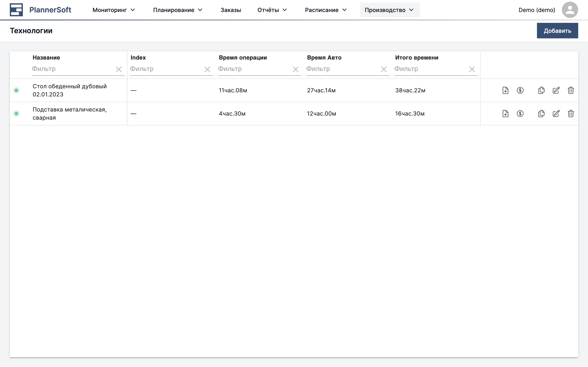Download file for Подставка металическая row
588x367 pixels.
pyautogui.click(x=505, y=114)
